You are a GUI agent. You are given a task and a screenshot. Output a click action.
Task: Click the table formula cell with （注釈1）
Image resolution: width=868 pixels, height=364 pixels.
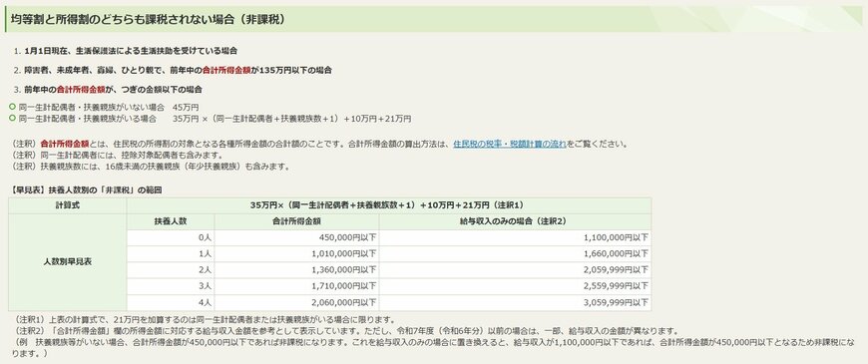click(x=389, y=205)
